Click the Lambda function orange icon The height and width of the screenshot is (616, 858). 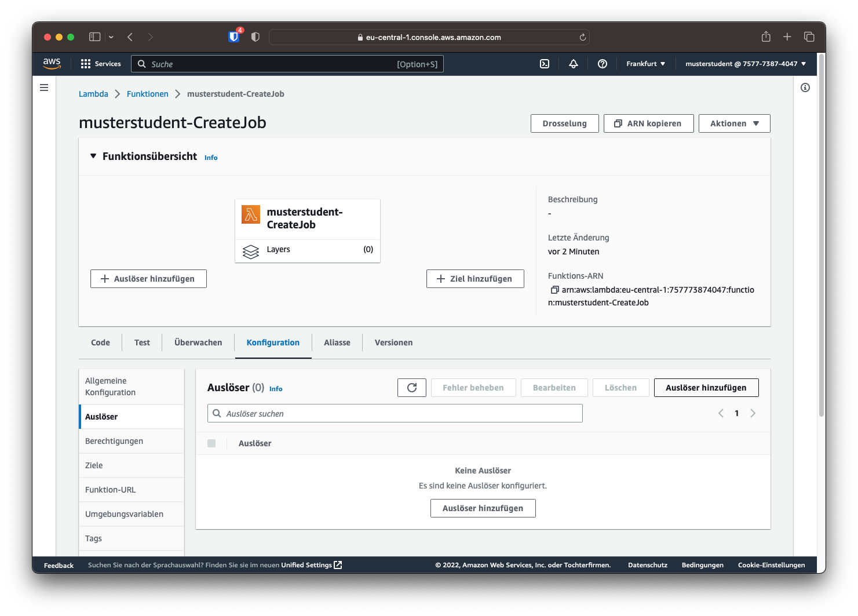click(x=251, y=214)
